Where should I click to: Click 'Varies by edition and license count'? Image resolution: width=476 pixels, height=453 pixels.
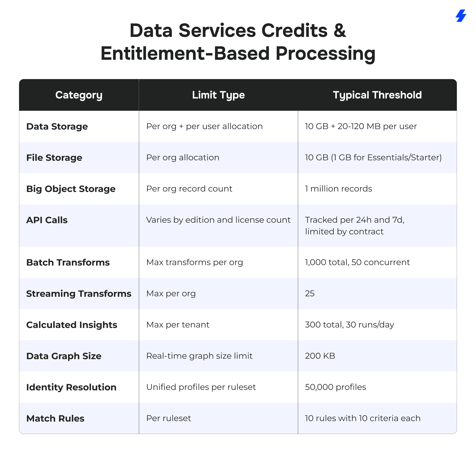coord(218,220)
